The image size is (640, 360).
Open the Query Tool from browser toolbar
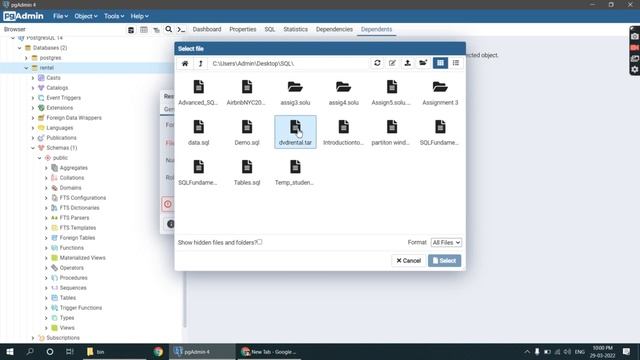click(x=131, y=30)
